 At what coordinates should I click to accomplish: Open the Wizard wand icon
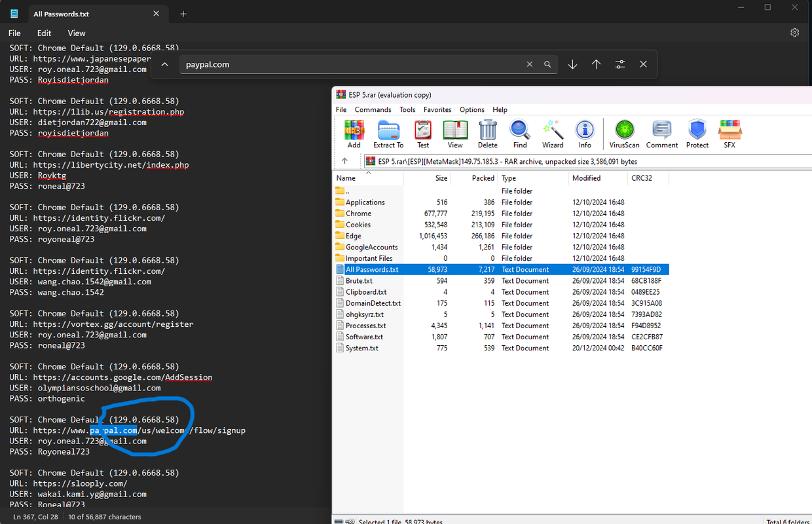pos(553,134)
